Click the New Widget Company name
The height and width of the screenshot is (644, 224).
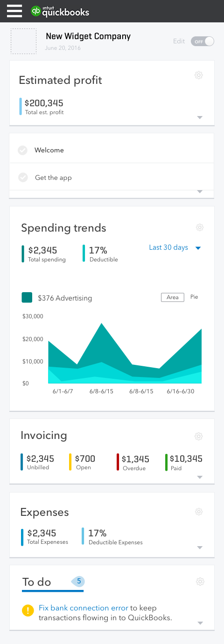tap(88, 36)
